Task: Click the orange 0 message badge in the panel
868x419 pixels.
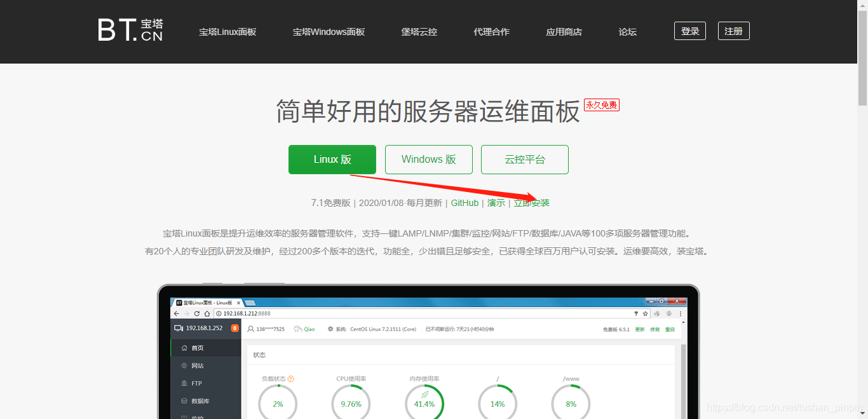Action: pos(234,328)
